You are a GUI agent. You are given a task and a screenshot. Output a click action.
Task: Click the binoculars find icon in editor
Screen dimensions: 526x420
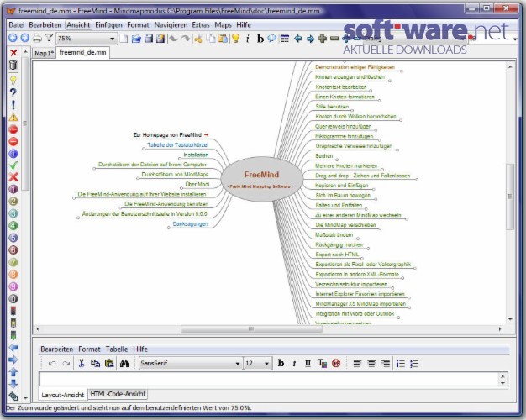pyautogui.click(x=124, y=364)
